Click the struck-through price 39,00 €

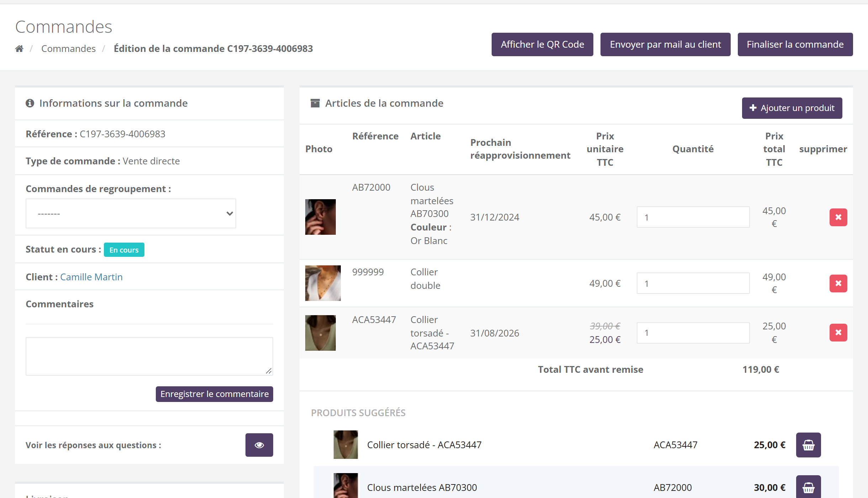(x=605, y=326)
